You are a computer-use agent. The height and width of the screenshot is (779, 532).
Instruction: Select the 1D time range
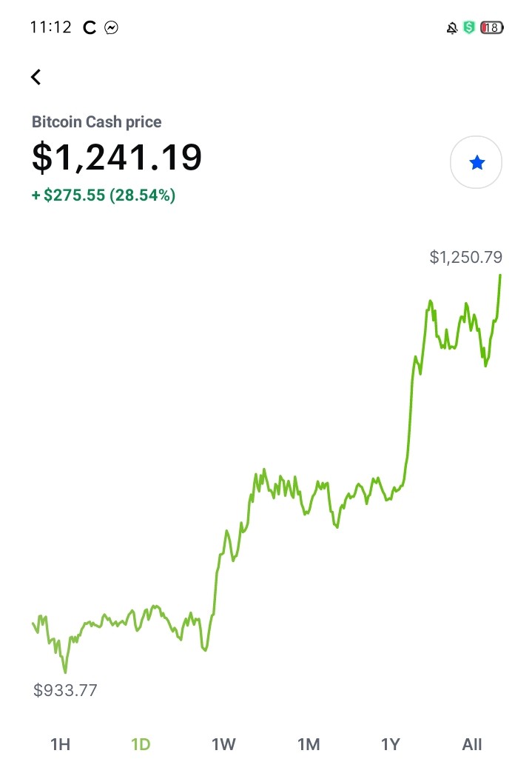click(x=141, y=744)
